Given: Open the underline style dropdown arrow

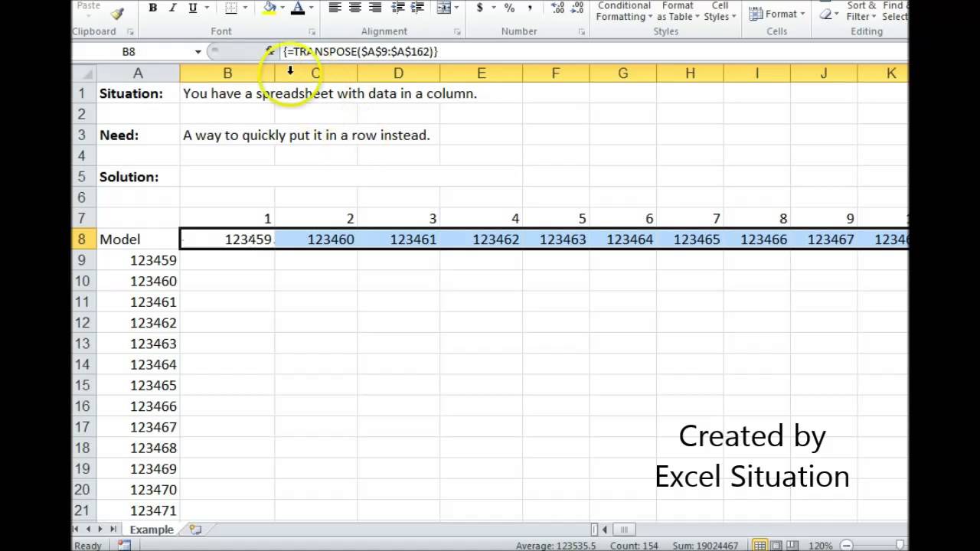Looking at the screenshot, I should (207, 8).
